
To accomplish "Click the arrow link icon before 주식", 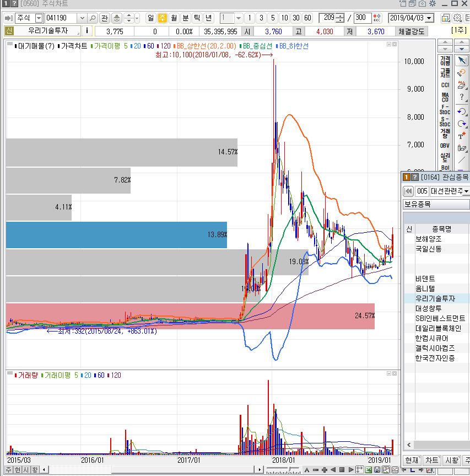I will (x=9, y=18).
